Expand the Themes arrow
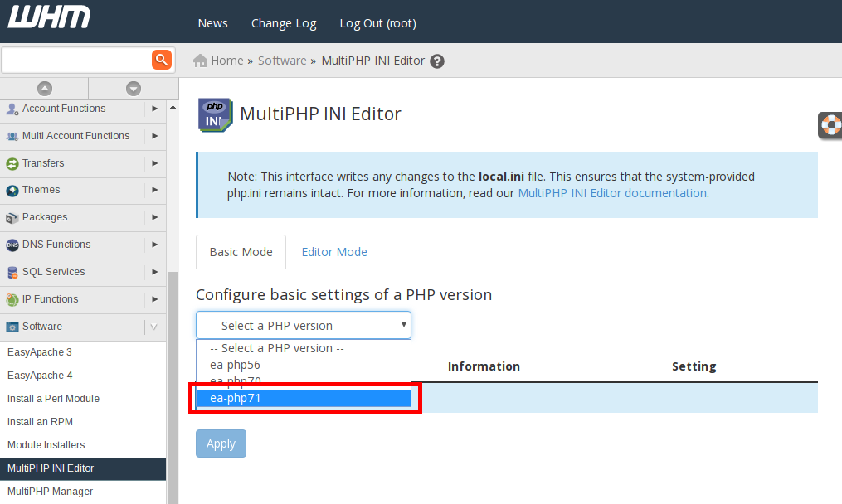The height and width of the screenshot is (504, 842). click(154, 190)
